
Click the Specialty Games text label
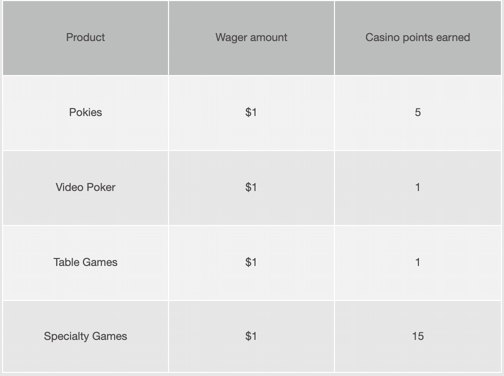tap(85, 336)
